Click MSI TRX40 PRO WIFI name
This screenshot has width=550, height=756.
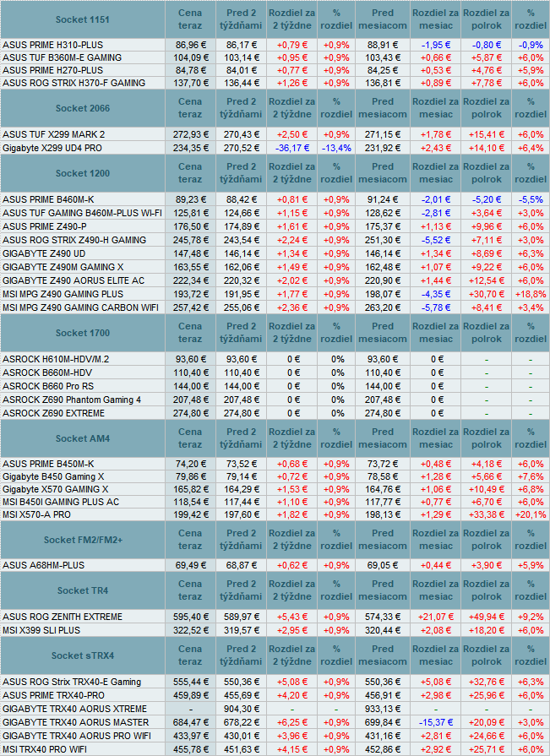(45, 749)
